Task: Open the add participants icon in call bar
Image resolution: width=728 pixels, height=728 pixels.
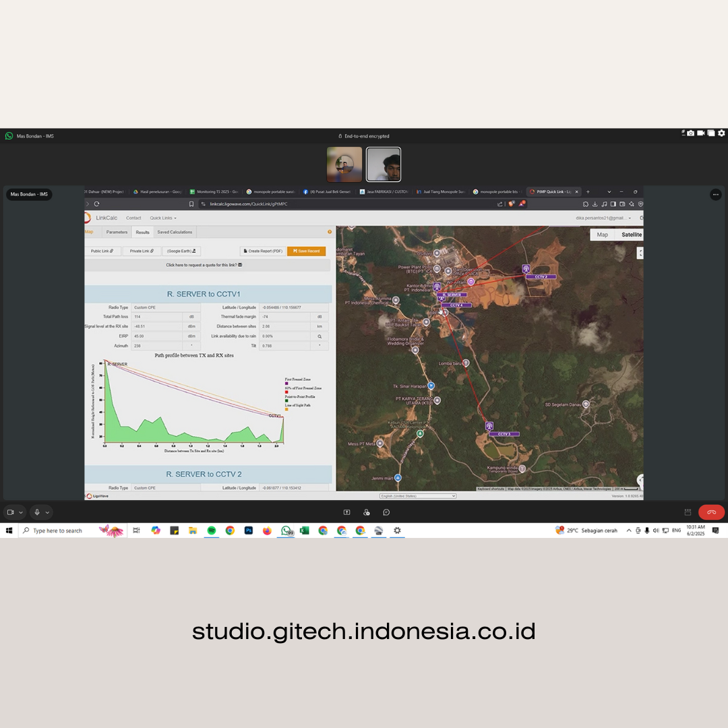Action: (366, 512)
